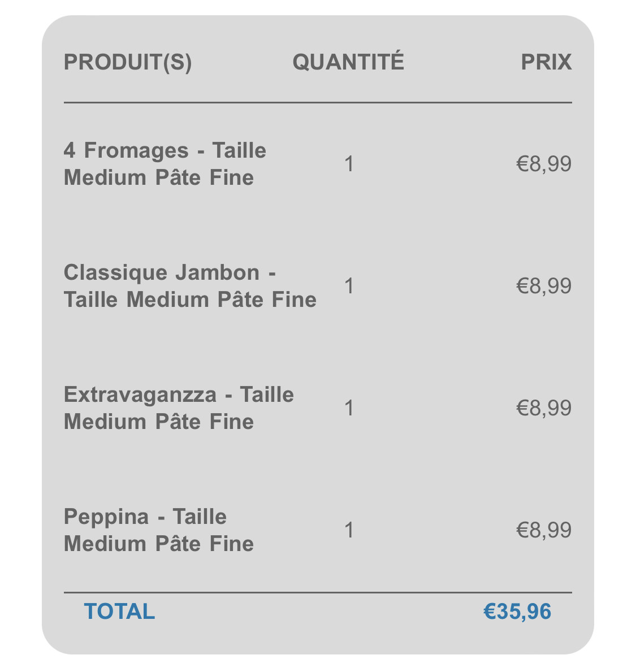The image size is (636, 672).
Task: Click the Extravaganzza quantity value
Action: pyautogui.click(x=349, y=409)
